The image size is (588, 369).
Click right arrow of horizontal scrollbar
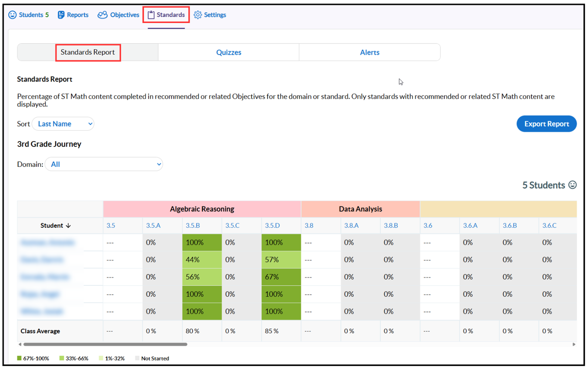click(x=574, y=344)
